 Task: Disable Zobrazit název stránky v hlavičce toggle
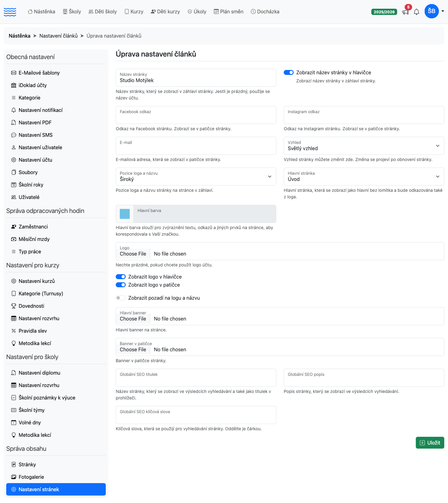click(x=289, y=72)
